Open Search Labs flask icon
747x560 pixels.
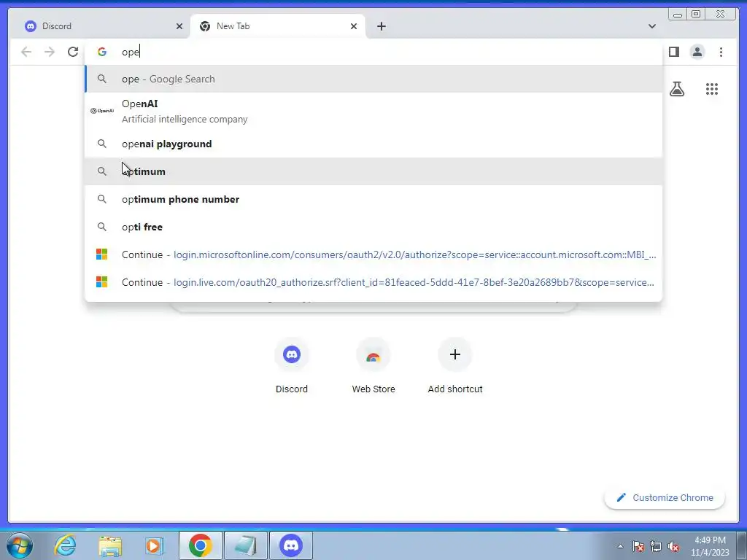pyautogui.click(x=677, y=89)
